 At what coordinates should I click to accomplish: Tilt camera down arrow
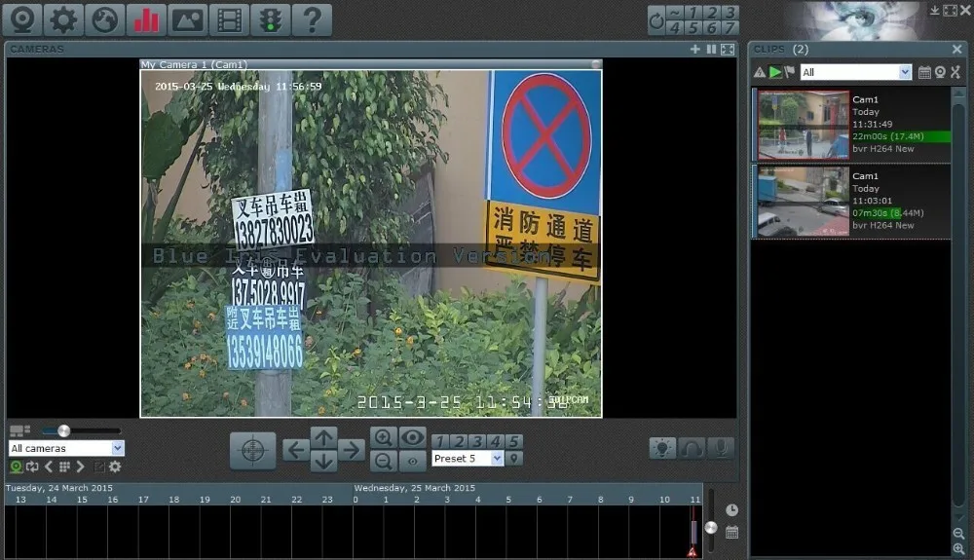(x=323, y=462)
